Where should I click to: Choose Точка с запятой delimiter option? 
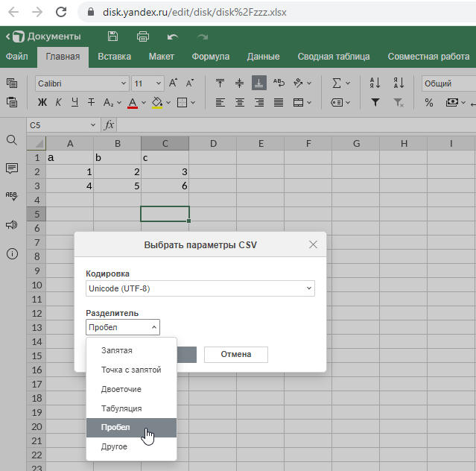[x=131, y=370]
